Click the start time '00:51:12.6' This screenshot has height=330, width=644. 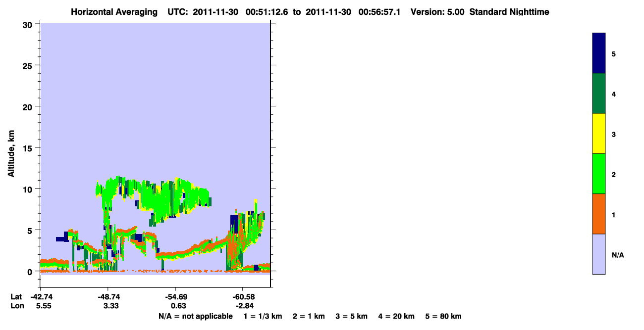click(x=267, y=12)
